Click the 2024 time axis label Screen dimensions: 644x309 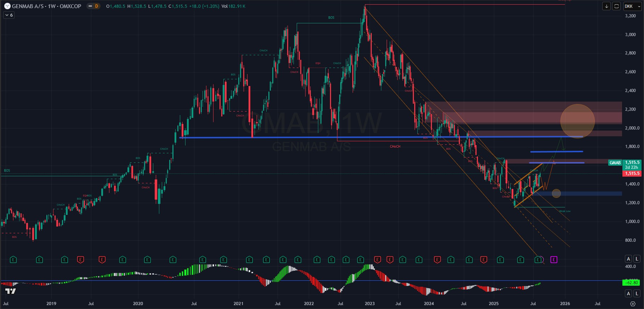(429, 304)
